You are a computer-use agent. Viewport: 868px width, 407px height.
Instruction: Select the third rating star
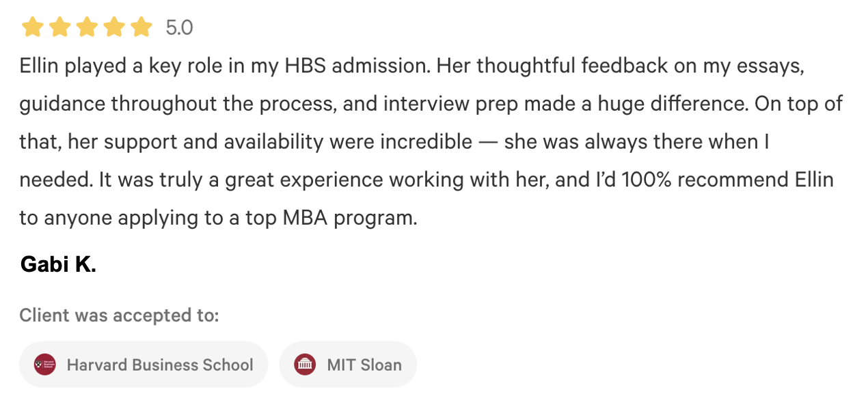tap(87, 27)
